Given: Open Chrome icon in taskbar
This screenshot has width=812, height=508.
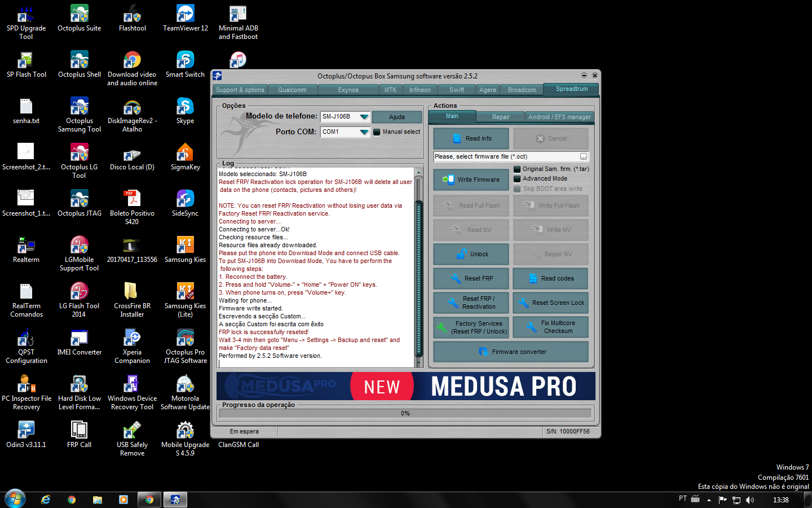Looking at the screenshot, I should point(72,500).
